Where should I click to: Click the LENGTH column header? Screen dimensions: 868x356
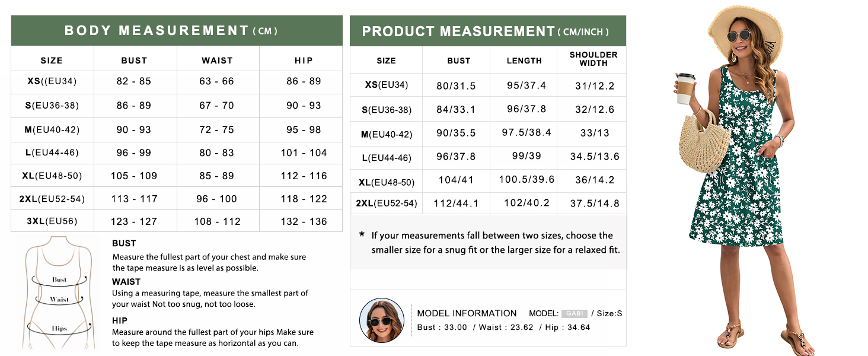pyautogui.click(x=524, y=61)
